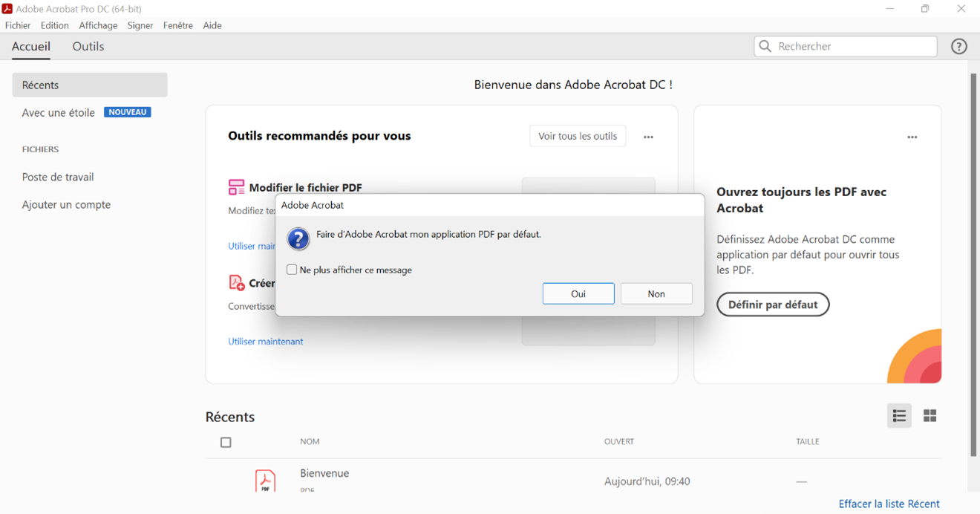980x514 pixels.
Task: Open more options on default PDF card
Action: (x=912, y=137)
